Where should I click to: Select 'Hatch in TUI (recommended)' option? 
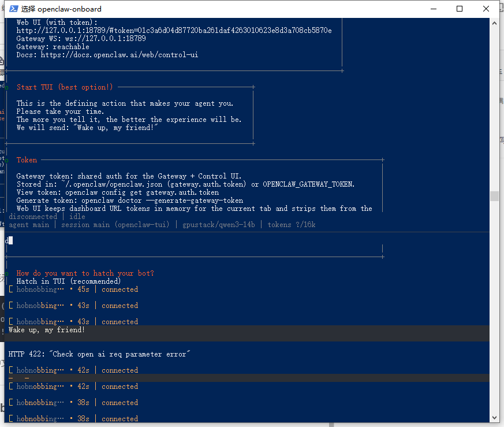[69, 281]
